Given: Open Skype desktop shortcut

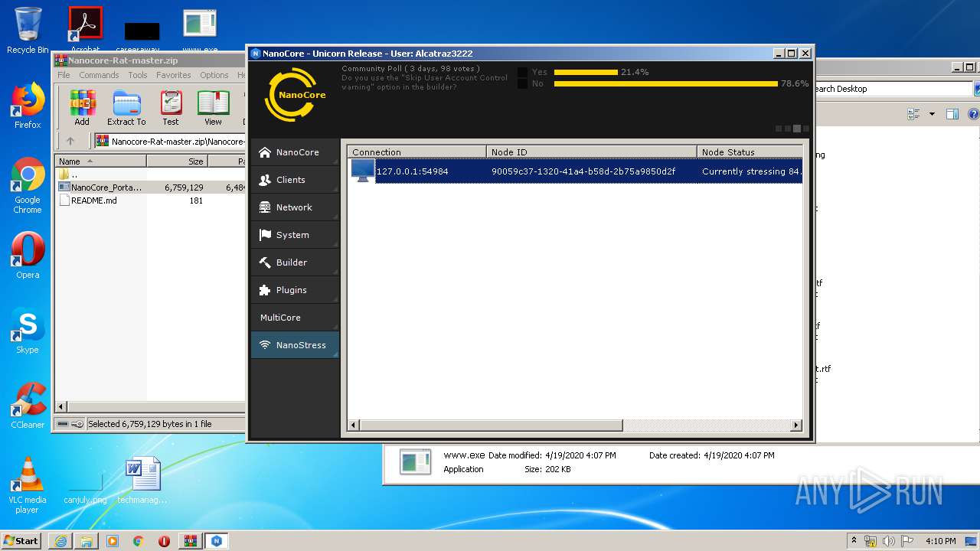Looking at the screenshot, I should point(28,331).
